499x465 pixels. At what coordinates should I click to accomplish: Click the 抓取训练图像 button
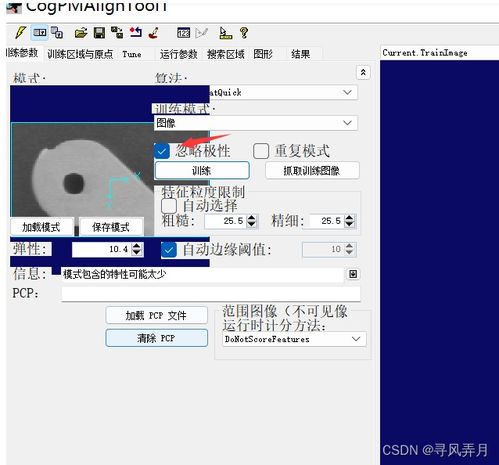(x=312, y=171)
